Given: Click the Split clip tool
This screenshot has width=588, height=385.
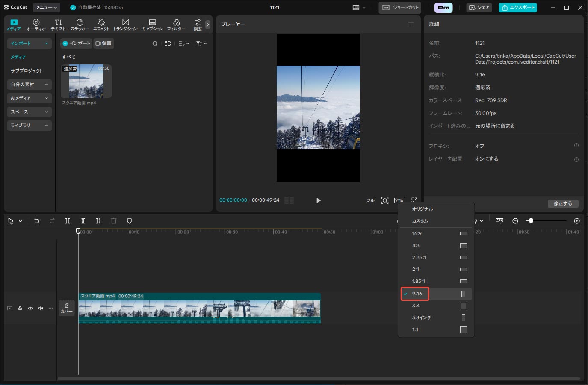Looking at the screenshot, I should coord(67,221).
